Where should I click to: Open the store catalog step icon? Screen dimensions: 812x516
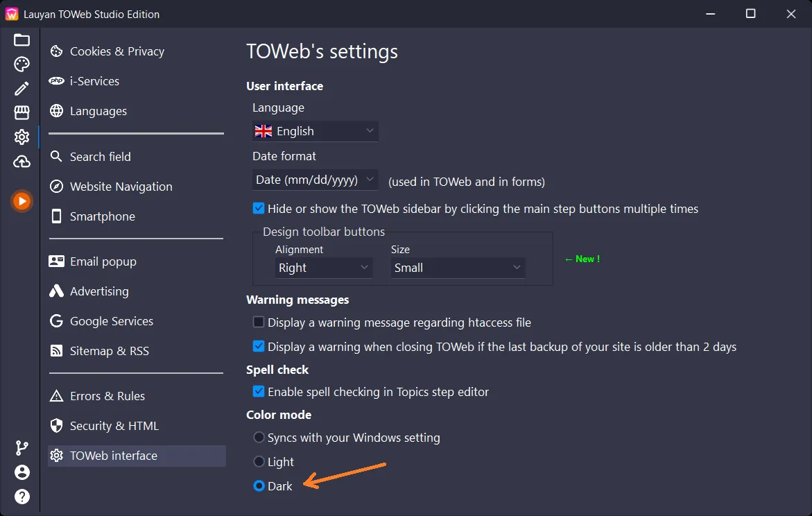tap(21, 112)
